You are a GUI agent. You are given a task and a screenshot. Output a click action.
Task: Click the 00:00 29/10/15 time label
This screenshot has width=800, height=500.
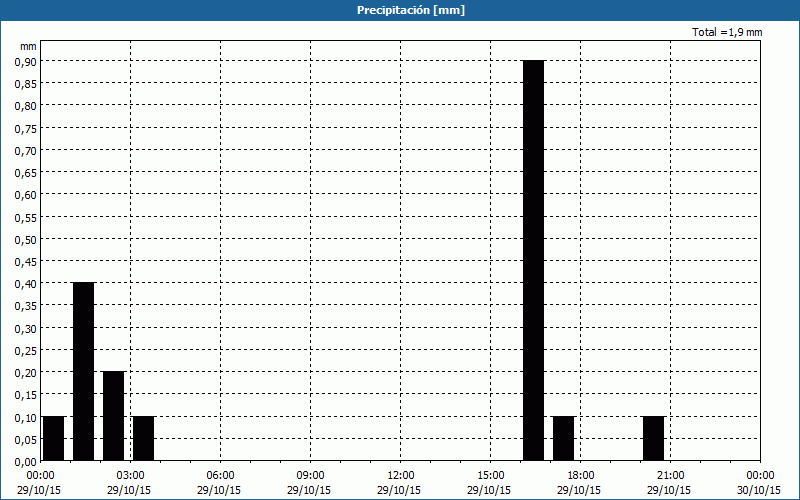[39, 483]
